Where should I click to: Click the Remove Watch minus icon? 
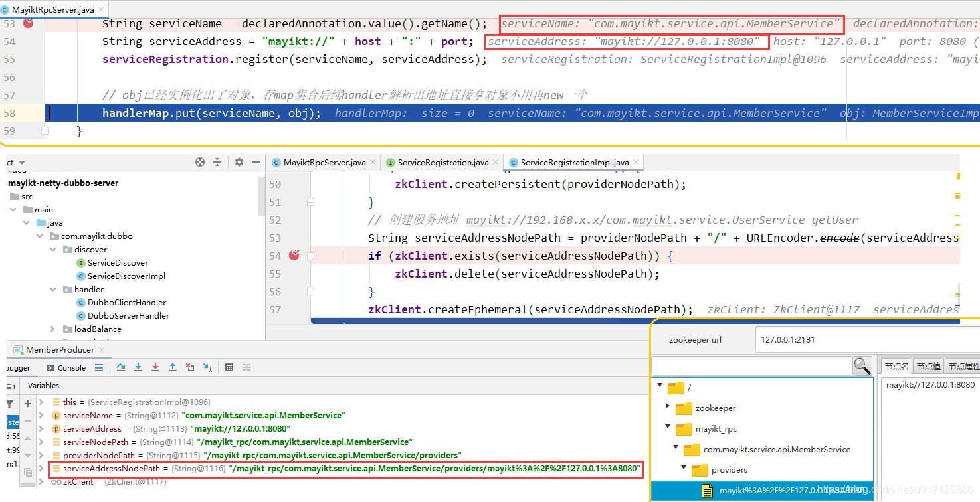[28, 421]
